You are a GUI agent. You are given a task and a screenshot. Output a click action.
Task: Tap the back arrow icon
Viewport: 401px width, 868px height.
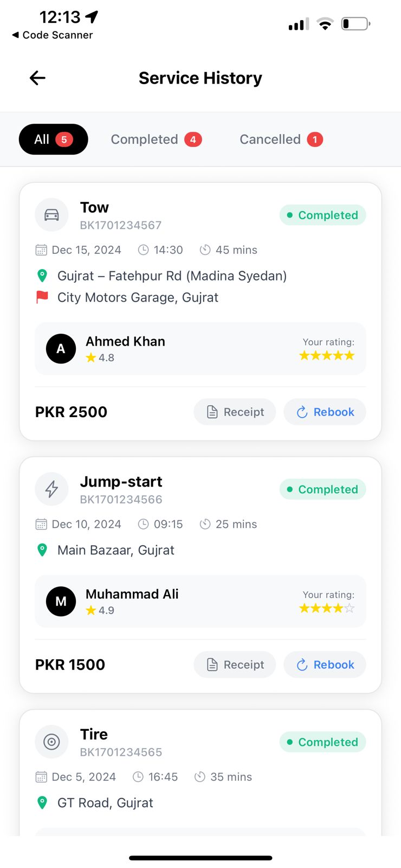pos(37,78)
